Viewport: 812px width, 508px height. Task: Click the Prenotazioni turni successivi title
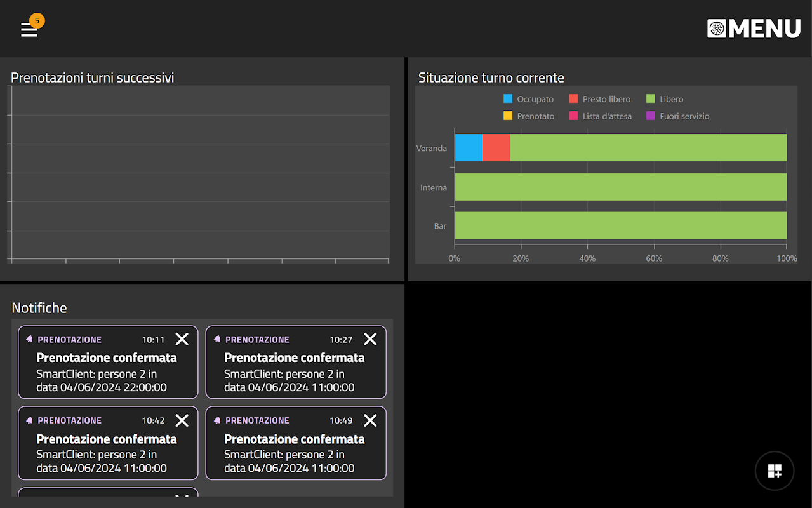[93, 77]
